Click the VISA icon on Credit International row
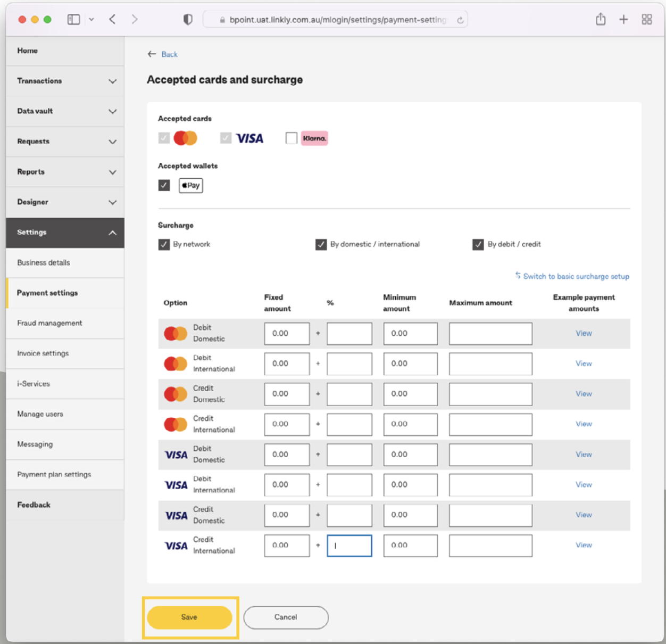The image size is (666, 644). pos(175,545)
